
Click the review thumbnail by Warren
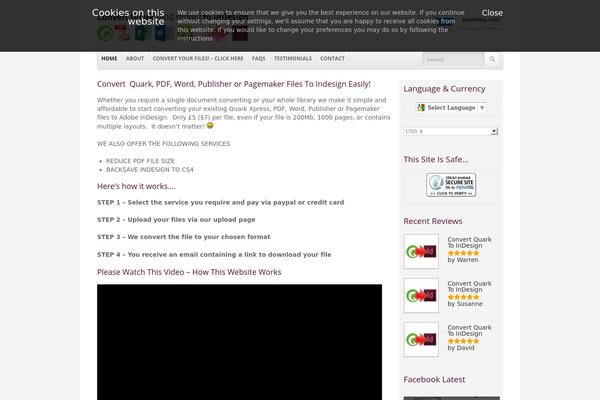coord(421,251)
